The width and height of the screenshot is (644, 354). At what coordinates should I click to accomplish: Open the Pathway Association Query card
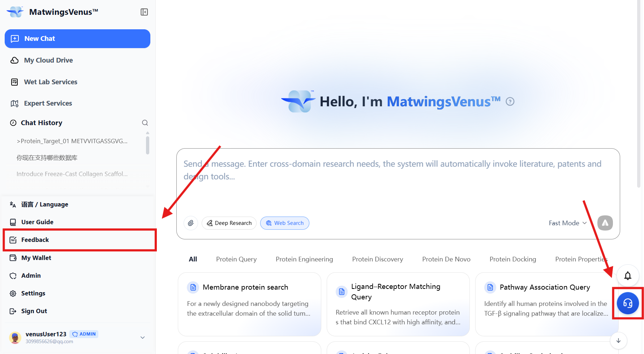click(x=547, y=304)
